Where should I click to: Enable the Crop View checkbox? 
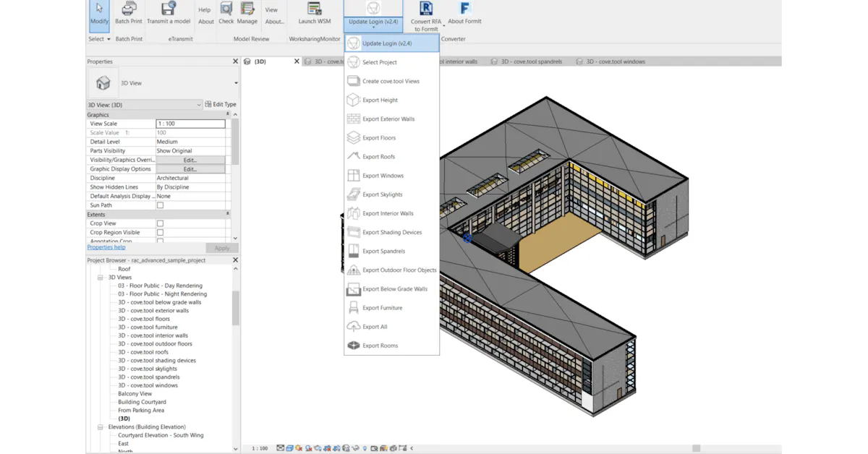click(161, 223)
